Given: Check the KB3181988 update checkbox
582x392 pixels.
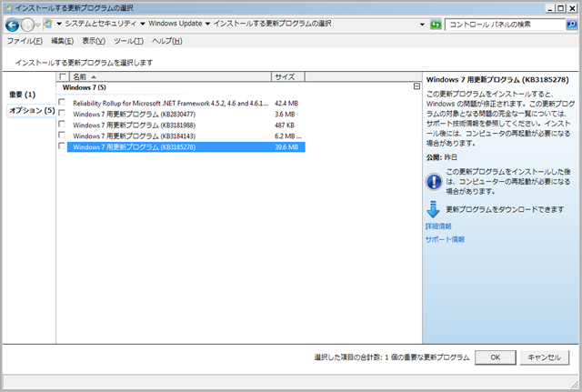Looking at the screenshot, I should [62, 124].
